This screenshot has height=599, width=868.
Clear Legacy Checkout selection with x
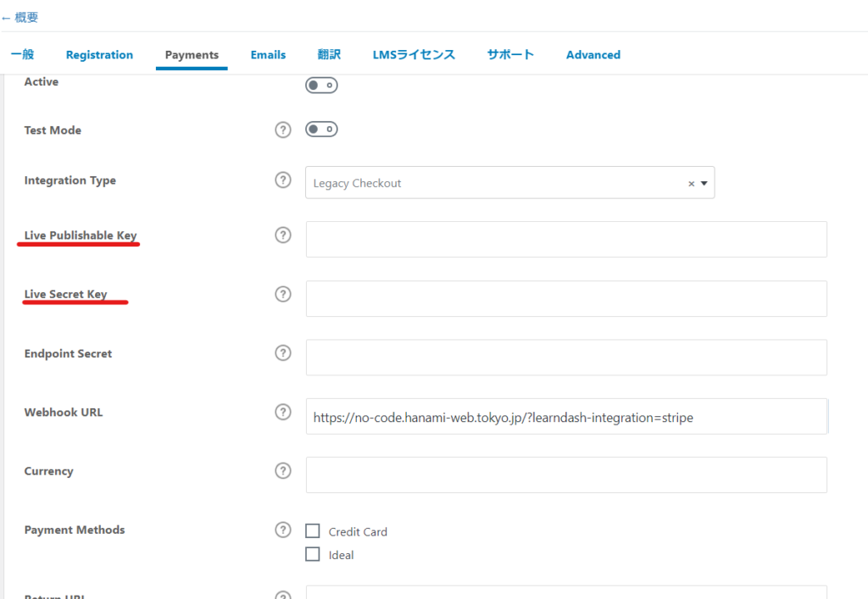click(691, 183)
